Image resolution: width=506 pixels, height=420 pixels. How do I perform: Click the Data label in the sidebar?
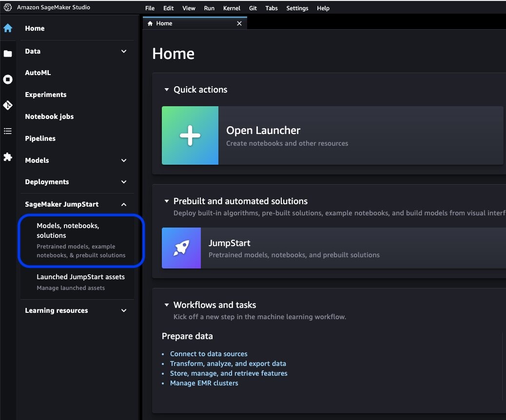pyautogui.click(x=33, y=51)
